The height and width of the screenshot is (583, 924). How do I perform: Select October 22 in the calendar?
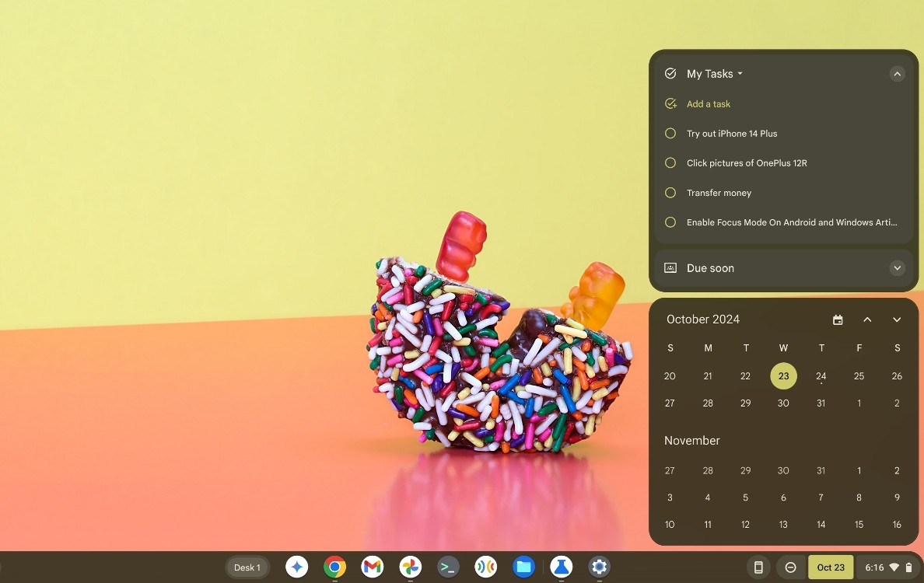tap(745, 375)
